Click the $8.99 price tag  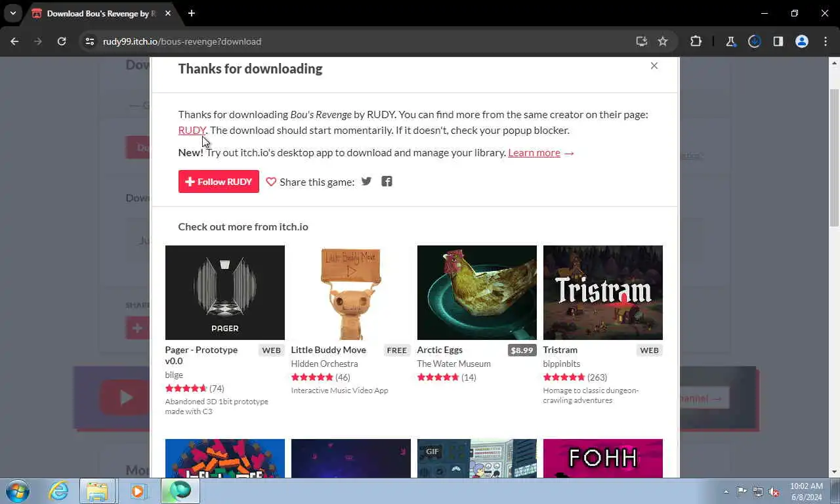(522, 350)
